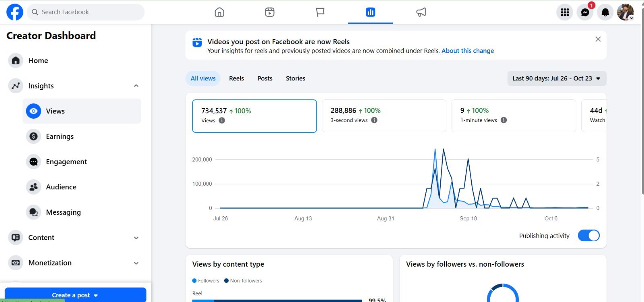Open the apps grid menu
This screenshot has width=644, height=302.
565,12
